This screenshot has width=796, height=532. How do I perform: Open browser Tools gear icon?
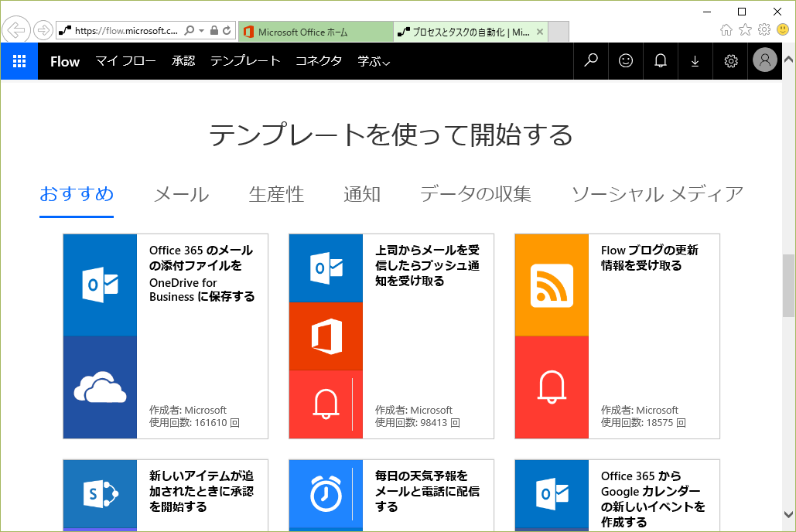[764, 29]
